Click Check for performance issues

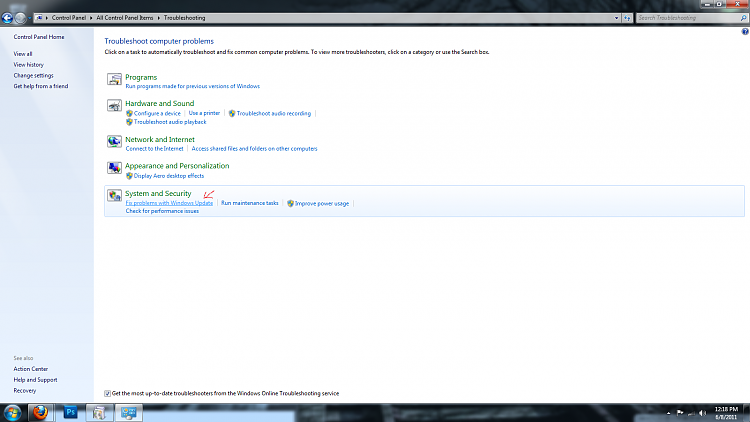(x=162, y=211)
